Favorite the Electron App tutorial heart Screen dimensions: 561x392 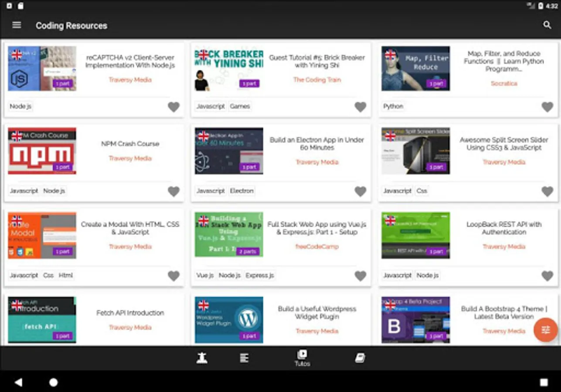(x=360, y=191)
